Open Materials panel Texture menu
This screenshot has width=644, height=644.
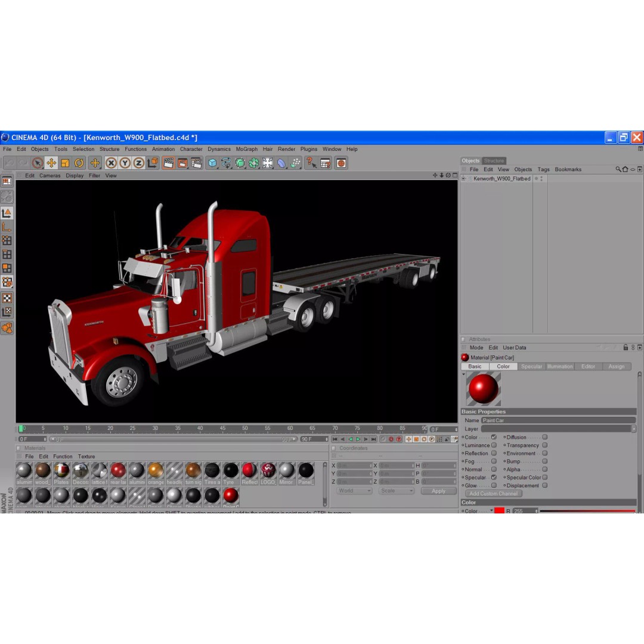click(x=86, y=456)
